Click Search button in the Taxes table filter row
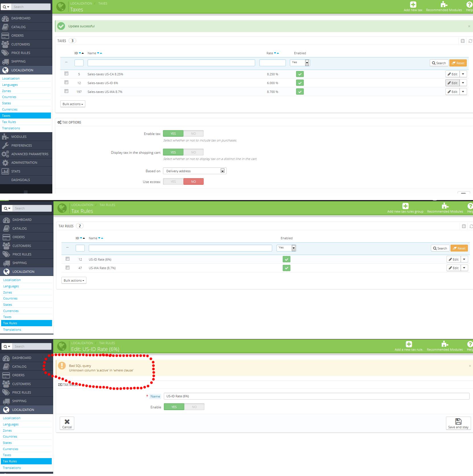Image resolution: width=473 pixels, height=476 pixels. pyautogui.click(x=439, y=63)
